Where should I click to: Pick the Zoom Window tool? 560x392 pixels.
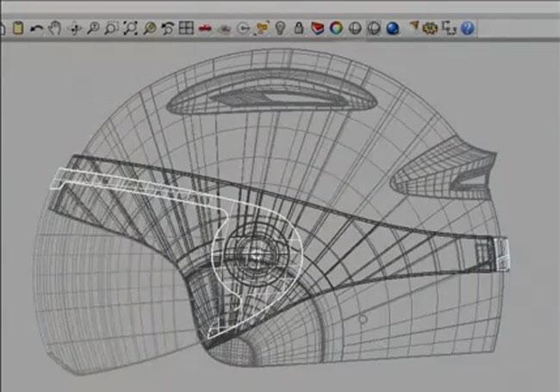click(111, 28)
